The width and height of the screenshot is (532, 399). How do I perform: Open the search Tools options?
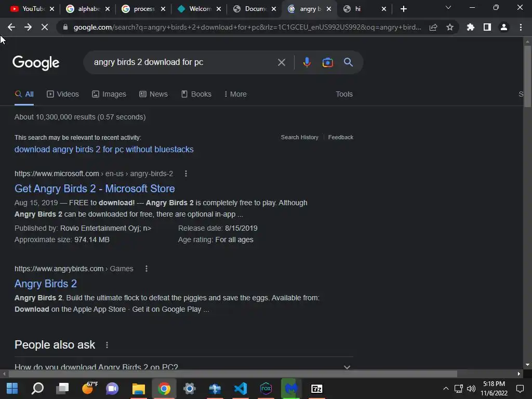pyautogui.click(x=344, y=95)
